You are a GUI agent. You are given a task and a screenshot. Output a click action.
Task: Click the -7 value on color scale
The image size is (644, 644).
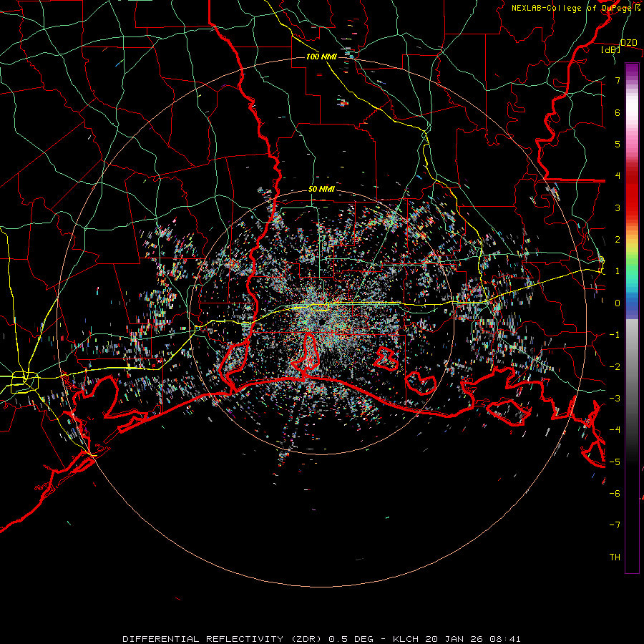click(x=615, y=525)
